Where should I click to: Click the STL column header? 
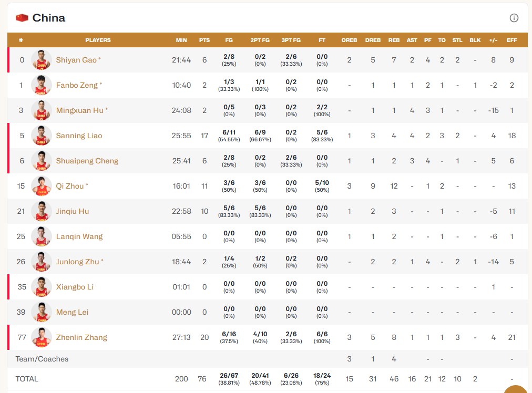457,40
